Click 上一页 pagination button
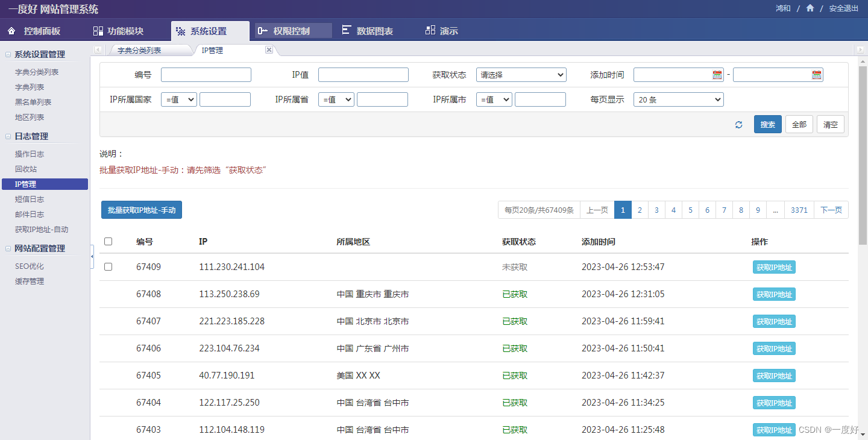Screen dimensions: 868x440 pos(597,210)
